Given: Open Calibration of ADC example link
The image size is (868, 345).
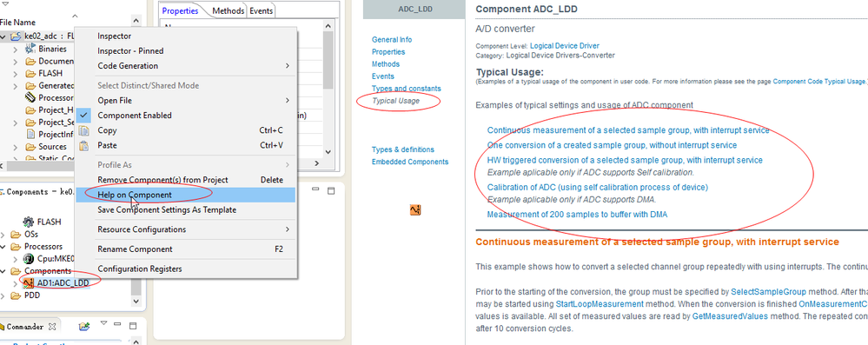Looking at the screenshot, I should [598, 187].
